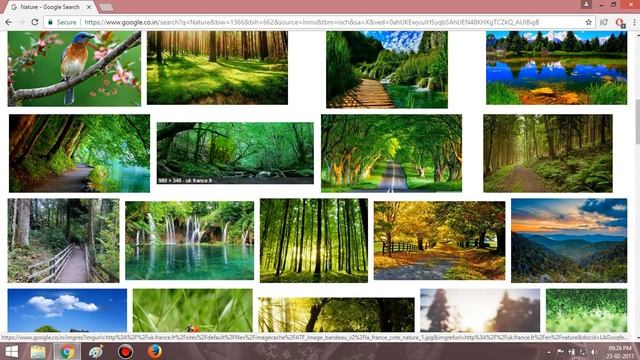Go forward with the browser arrow
The height and width of the screenshot is (360, 640).
22,22
